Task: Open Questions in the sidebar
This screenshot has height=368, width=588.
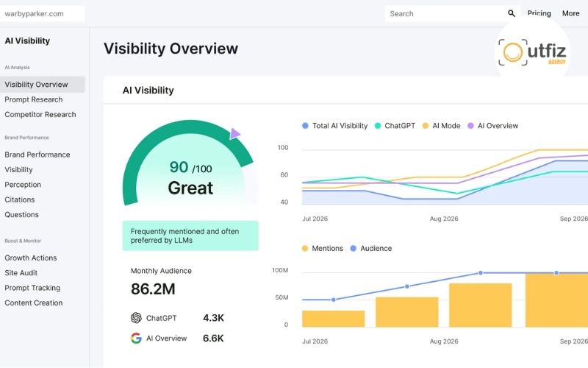Action: (x=22, y=215)
